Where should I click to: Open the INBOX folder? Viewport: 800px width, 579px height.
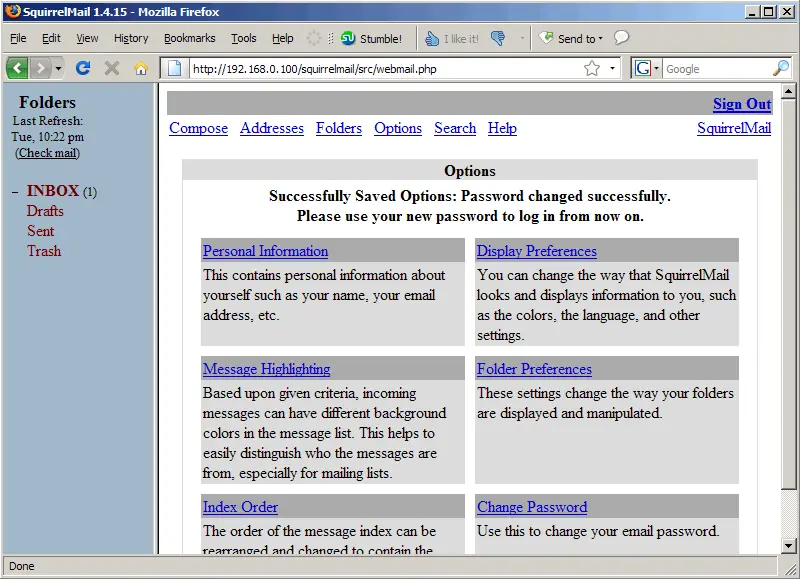point(53,191)
